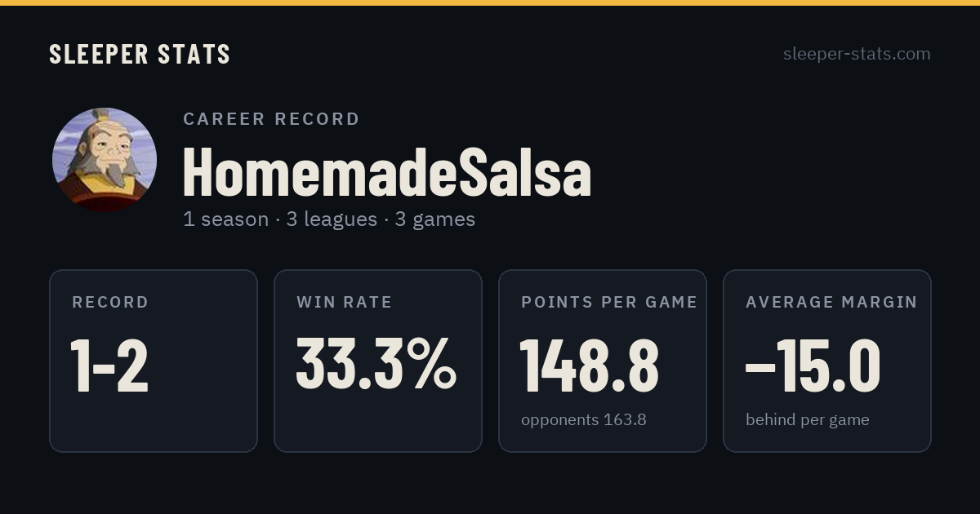Click the orange top accent bar

pos(490,2)
